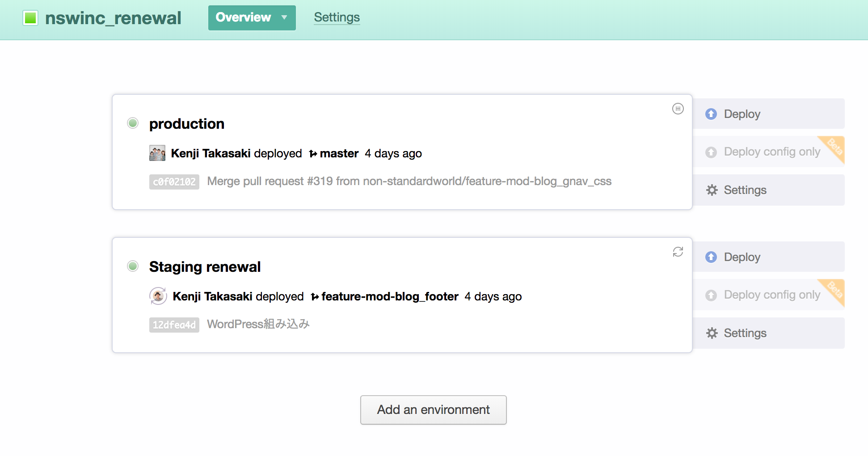Screen dimensions: 868x456
Task: Toggle the production environment status indicator
Action: click(x=132, y=123)
